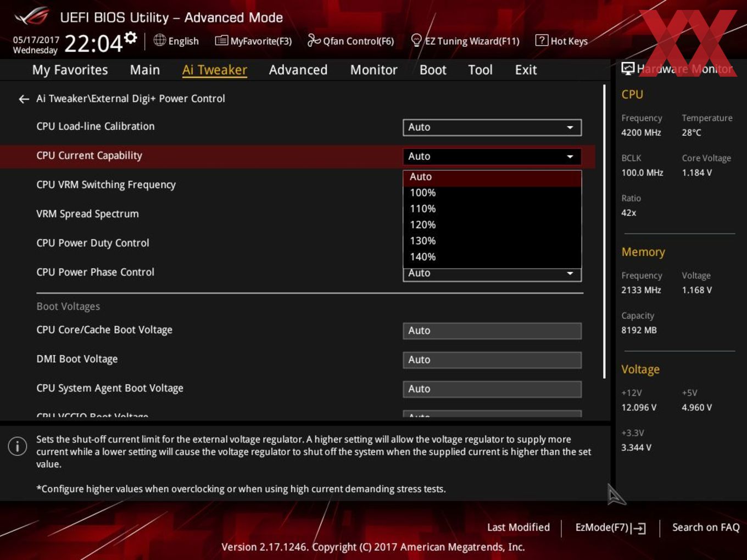This screenshot has width=747, height=560.
Task: Select VRM Spread Spectrum label
Action: pos(87,214)
